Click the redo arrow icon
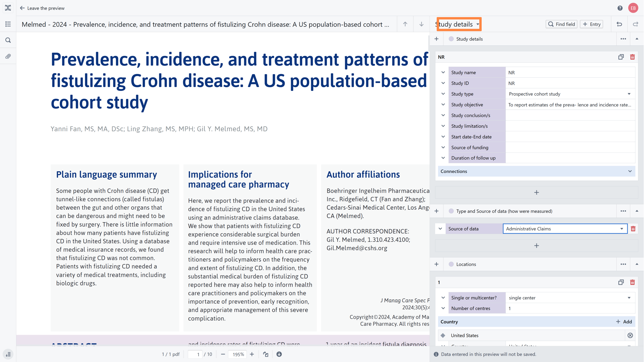 pyautogui.click(x=635, y=24)
